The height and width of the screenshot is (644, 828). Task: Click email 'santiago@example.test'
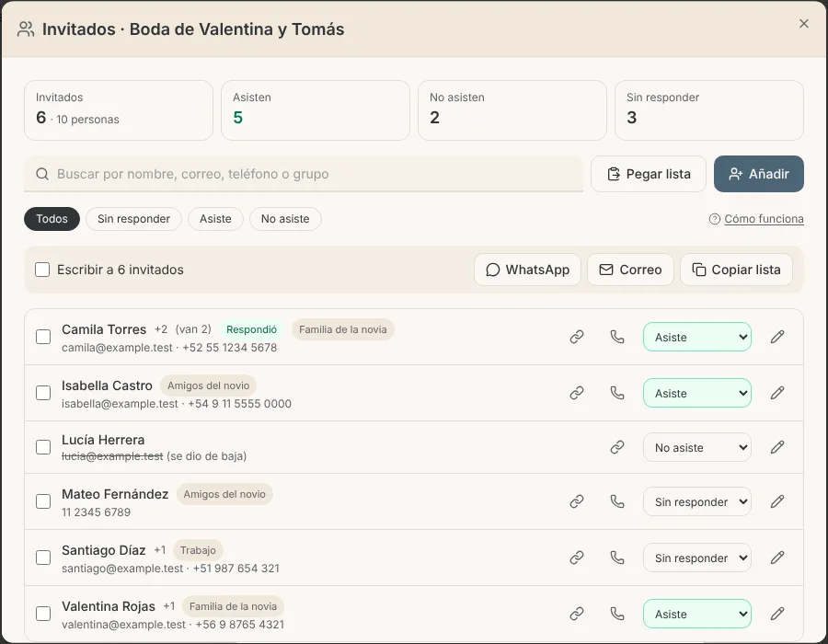coord(122,569)
